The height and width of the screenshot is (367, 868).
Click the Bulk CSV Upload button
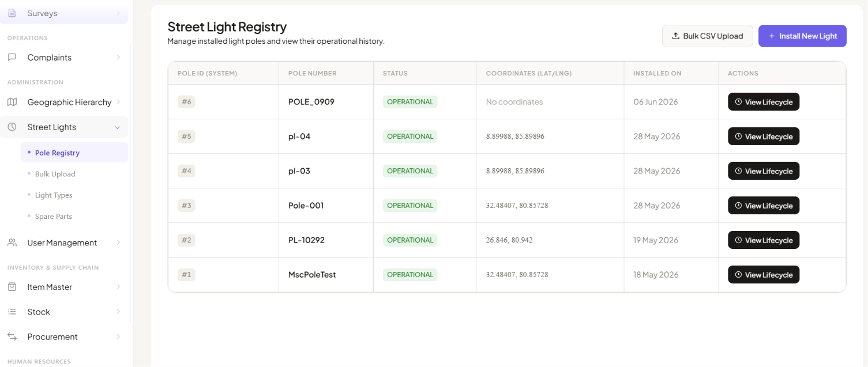(x=708, y=36)
